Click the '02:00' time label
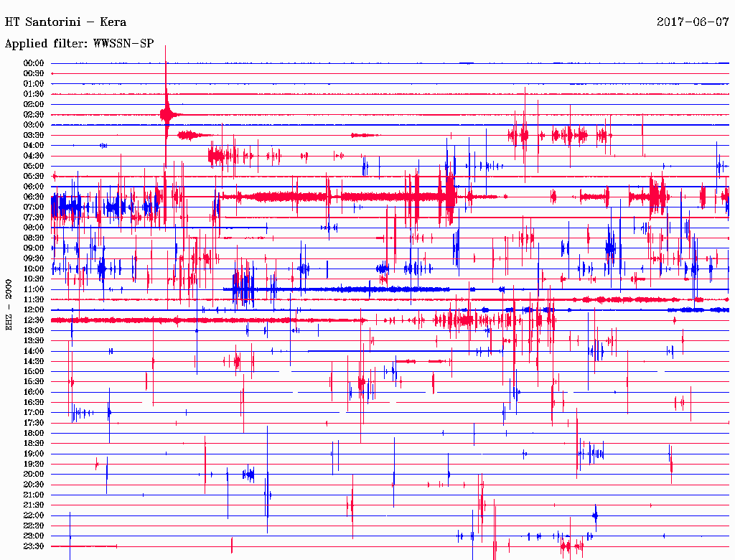735x560 pixels. point(34,105)
